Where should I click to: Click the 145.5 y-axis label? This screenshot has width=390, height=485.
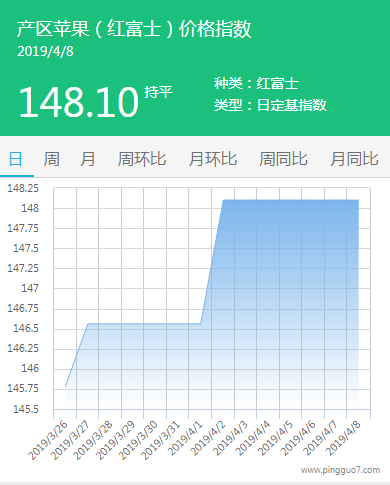coord(26,409)
